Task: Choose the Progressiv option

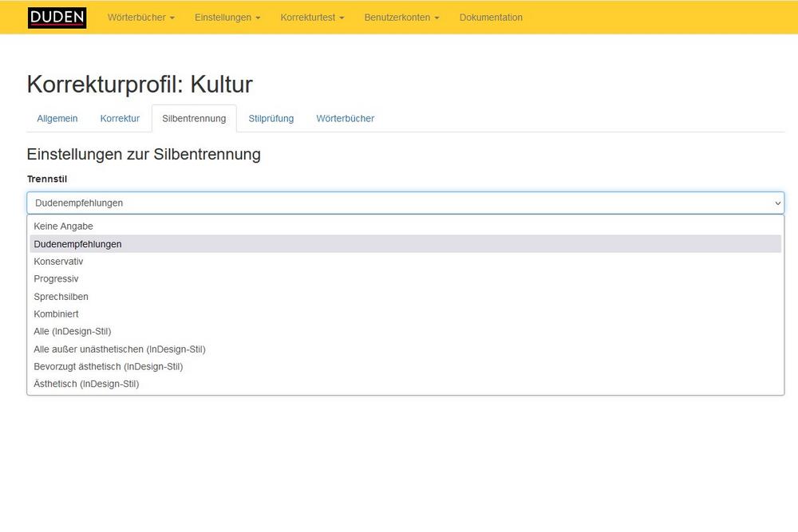Action: pyautogui.click(x=405, y=278)
